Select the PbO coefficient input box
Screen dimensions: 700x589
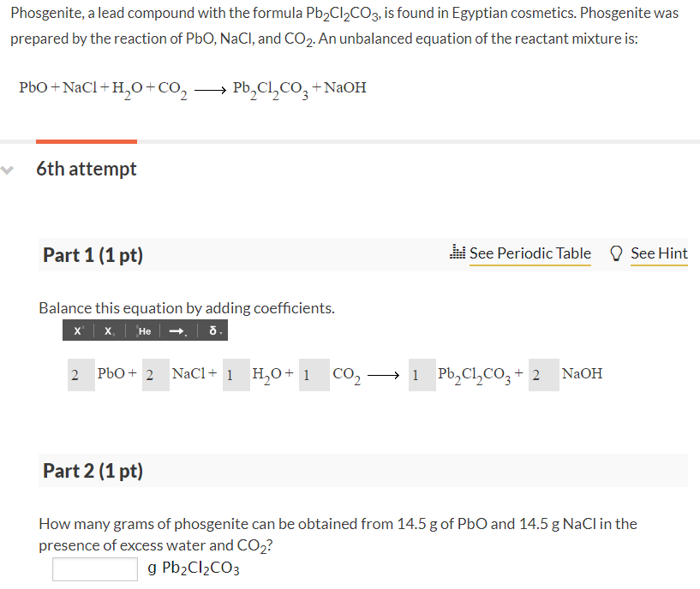coord(80,374)
